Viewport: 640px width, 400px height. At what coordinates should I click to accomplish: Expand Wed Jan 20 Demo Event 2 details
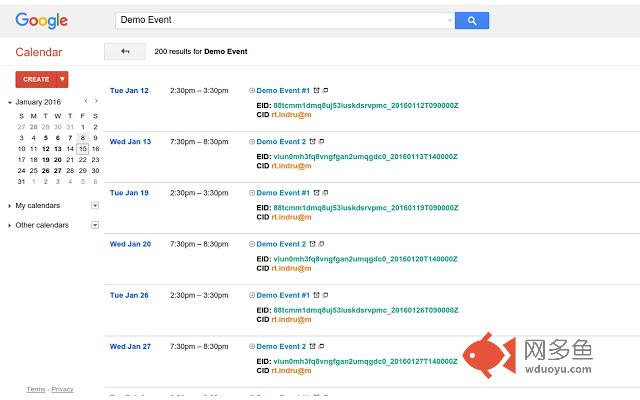[x=252, y=244]
